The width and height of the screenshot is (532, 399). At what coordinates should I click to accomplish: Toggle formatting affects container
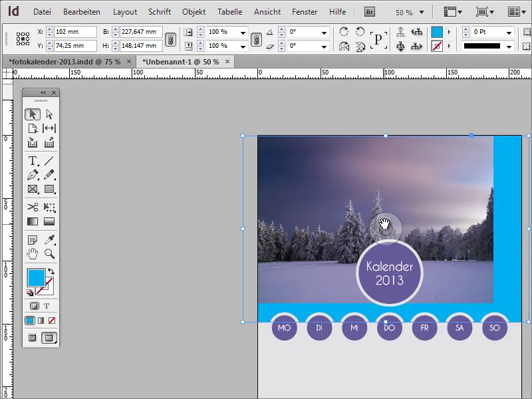pos(35,306)
